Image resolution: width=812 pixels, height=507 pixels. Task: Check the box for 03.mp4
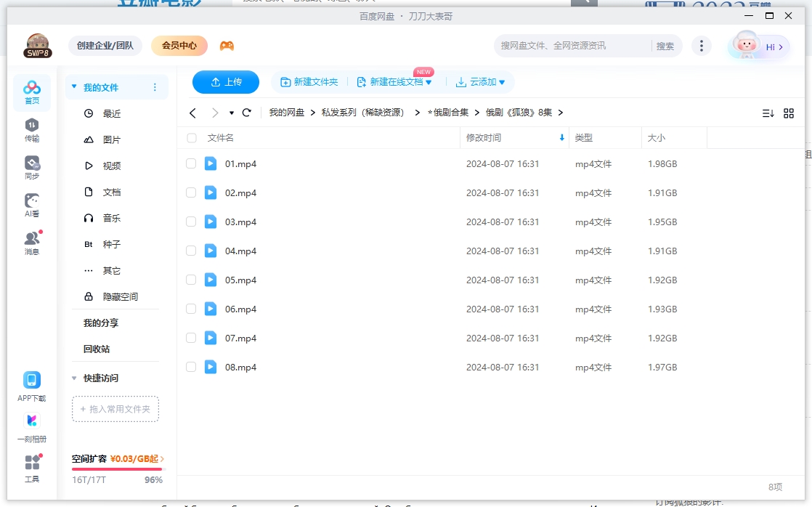191,222
